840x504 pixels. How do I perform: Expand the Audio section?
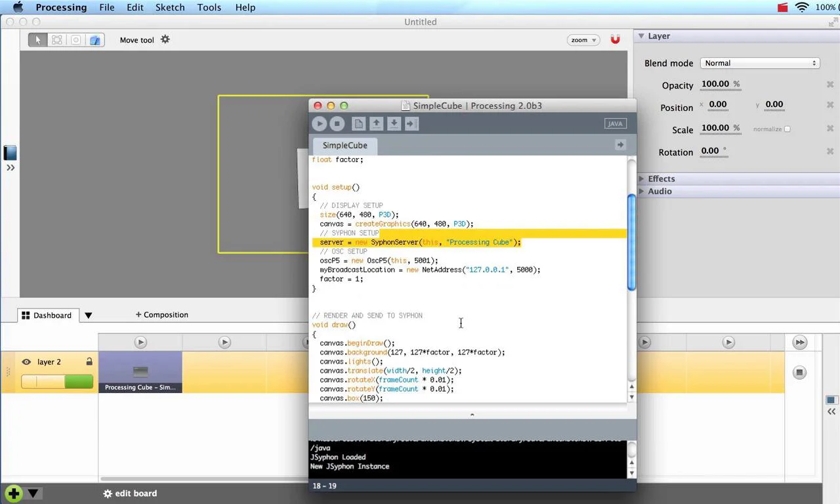pos(641,191)
